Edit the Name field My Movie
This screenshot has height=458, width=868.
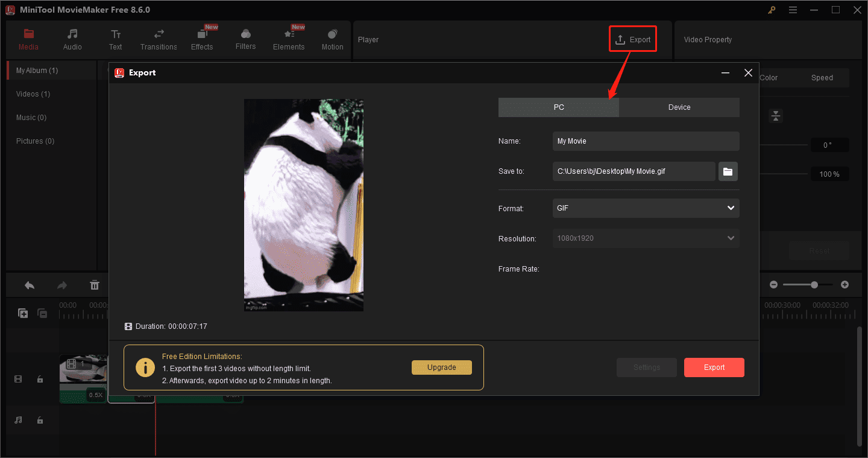point(646,141)
